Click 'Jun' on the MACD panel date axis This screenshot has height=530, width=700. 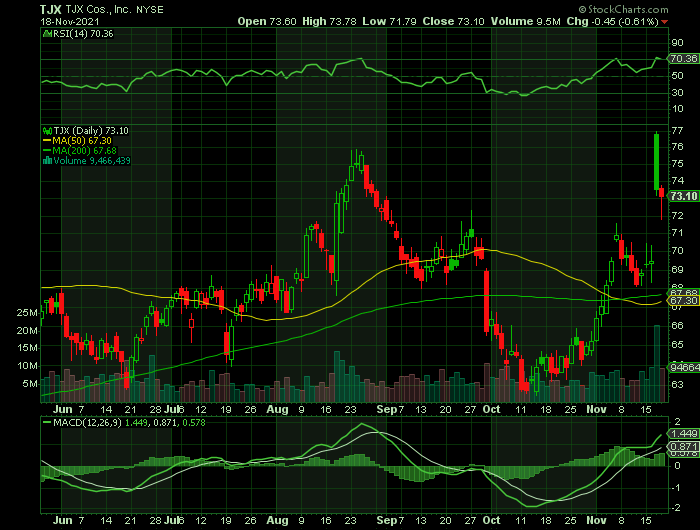[x=62, y=521]
